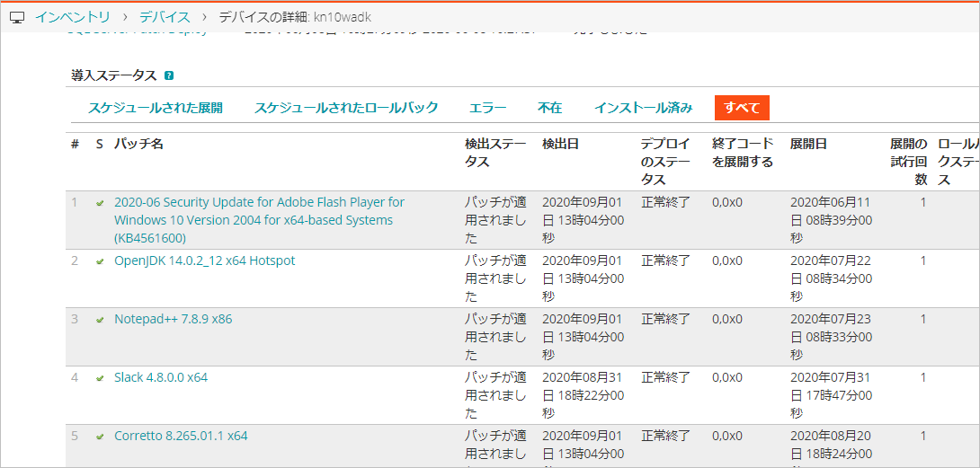This screenshot has width=980, height=468.
Task: Open the help icon next to 導入ステータス
Action: pos(169,76)
